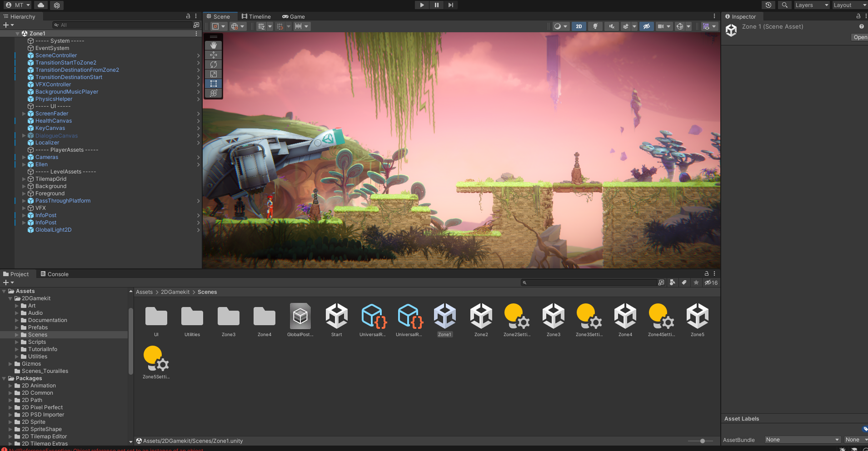Click the Play button
The width and height of the screenshot is (868, 451).
(x=422, y=5)
